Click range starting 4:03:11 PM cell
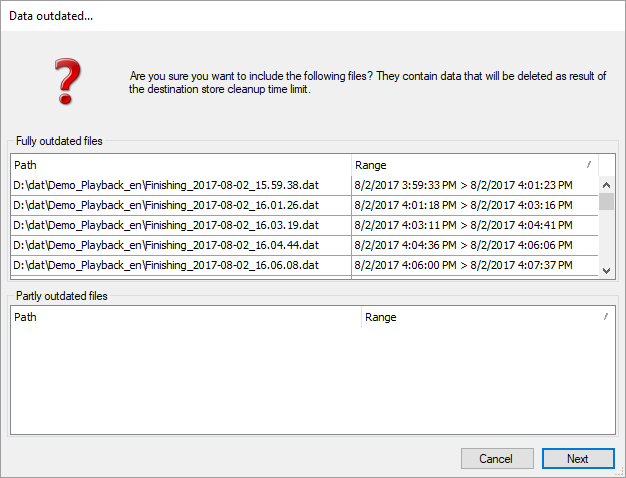 click(463, 225)
